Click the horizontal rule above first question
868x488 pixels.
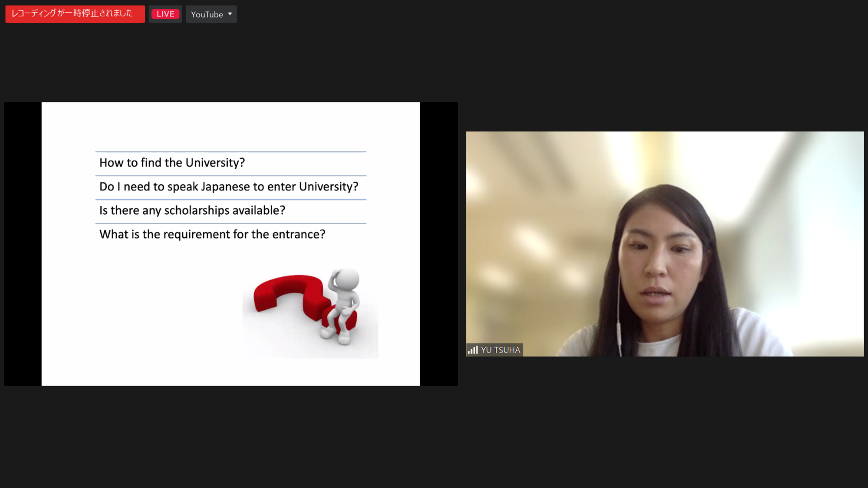tap(230, 152)
